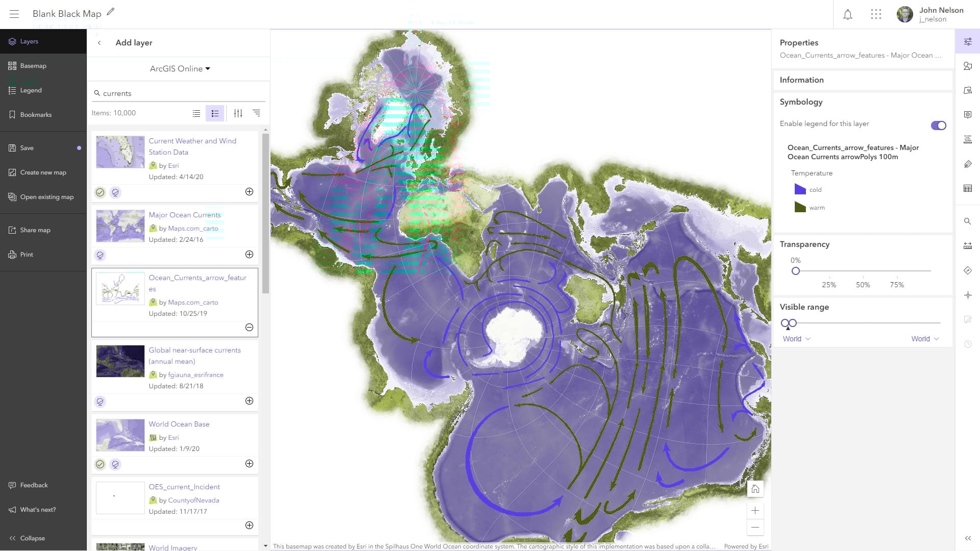Click the cold temperature purple swatch
Image resolution: width=980 pixels, height=551 pixels.
pos(800,189)
